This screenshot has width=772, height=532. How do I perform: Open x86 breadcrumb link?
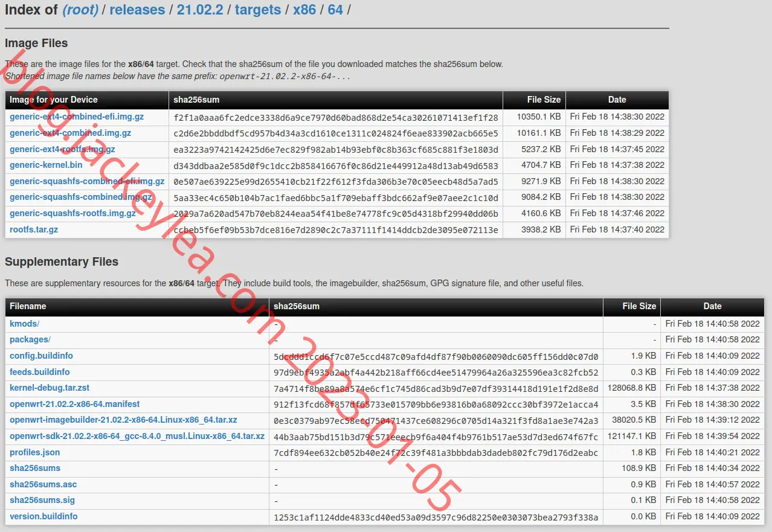click(x=304, y=10)
